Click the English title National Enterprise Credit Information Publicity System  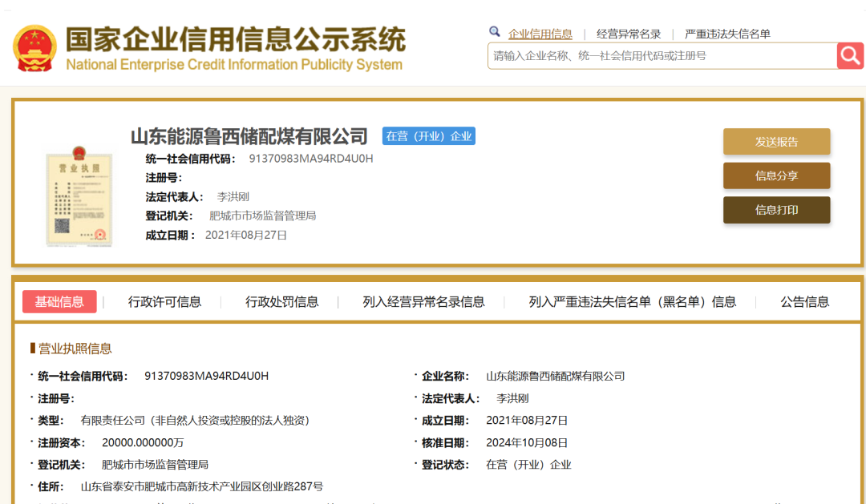234,65
